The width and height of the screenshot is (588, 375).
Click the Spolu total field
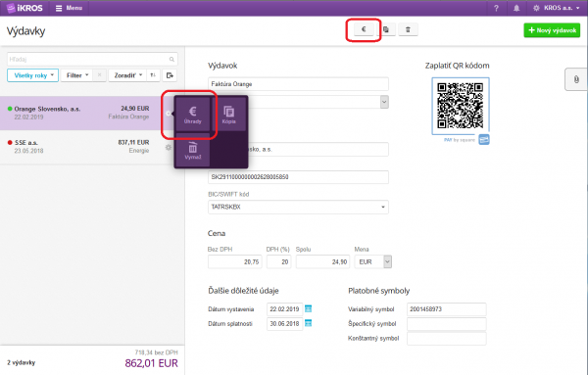322,261
